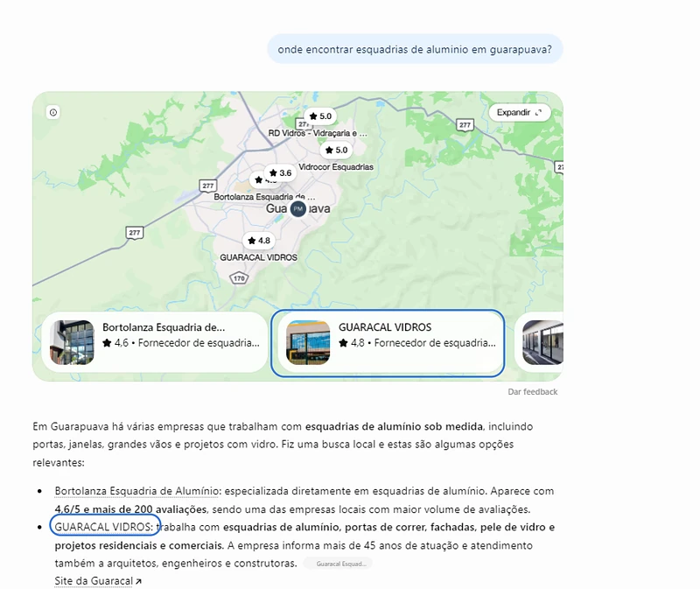The width and height of the screenshot is (700, 589).
Task: Select the 5.0 rating marker for Vidrocor Esquadrias
Action: tap(337, 150)
